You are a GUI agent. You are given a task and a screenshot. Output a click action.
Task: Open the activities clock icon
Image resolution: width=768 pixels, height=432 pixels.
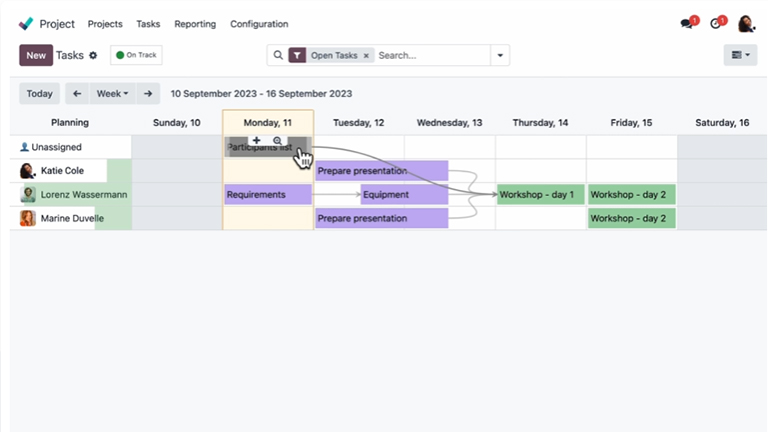tap(716, 23)
